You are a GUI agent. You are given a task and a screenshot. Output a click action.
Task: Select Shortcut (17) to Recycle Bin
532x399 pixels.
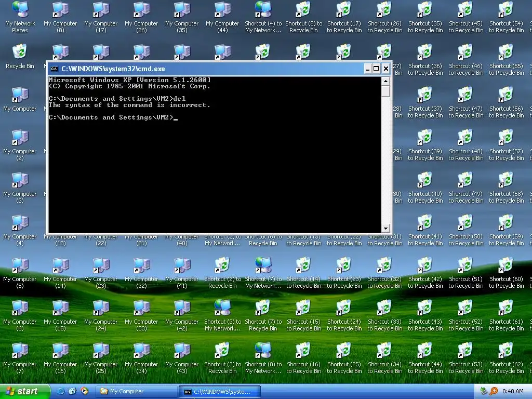(x=344, y=17)
